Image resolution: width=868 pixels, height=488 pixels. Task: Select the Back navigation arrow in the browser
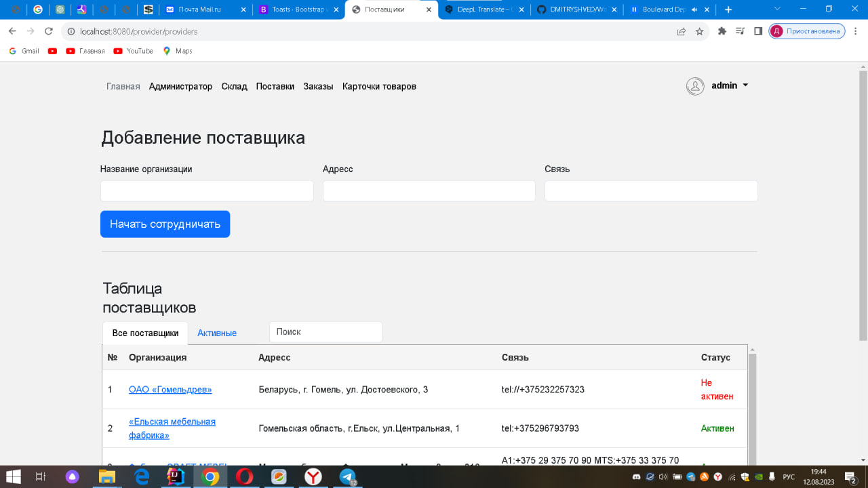click(12, 31)
